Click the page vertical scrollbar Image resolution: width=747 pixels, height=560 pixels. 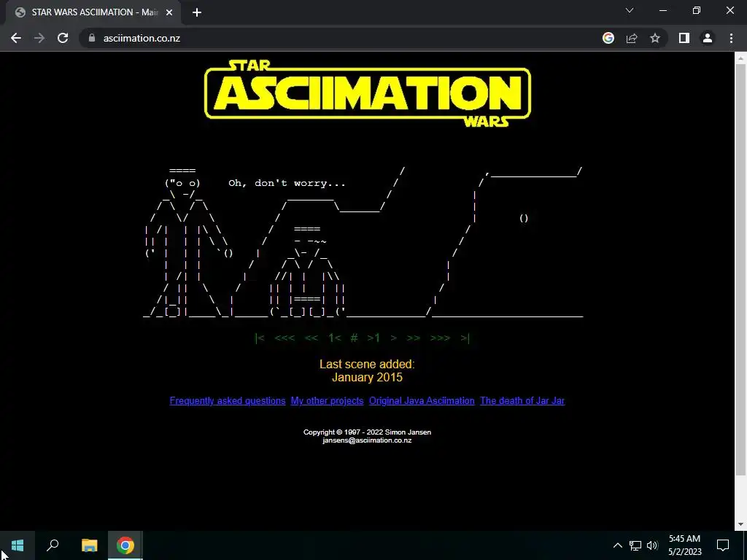[x=740, y=270]
